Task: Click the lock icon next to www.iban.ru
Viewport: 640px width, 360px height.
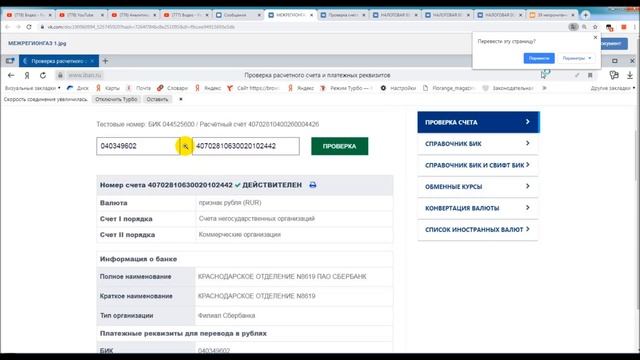Action: pos(60,75)
